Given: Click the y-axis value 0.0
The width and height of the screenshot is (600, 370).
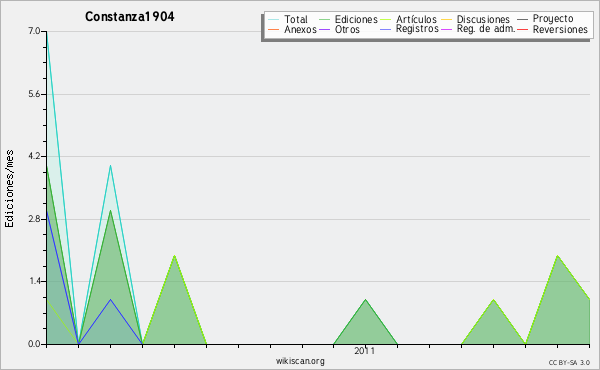Looking at the screenshot, I should [x=34, y=344].
